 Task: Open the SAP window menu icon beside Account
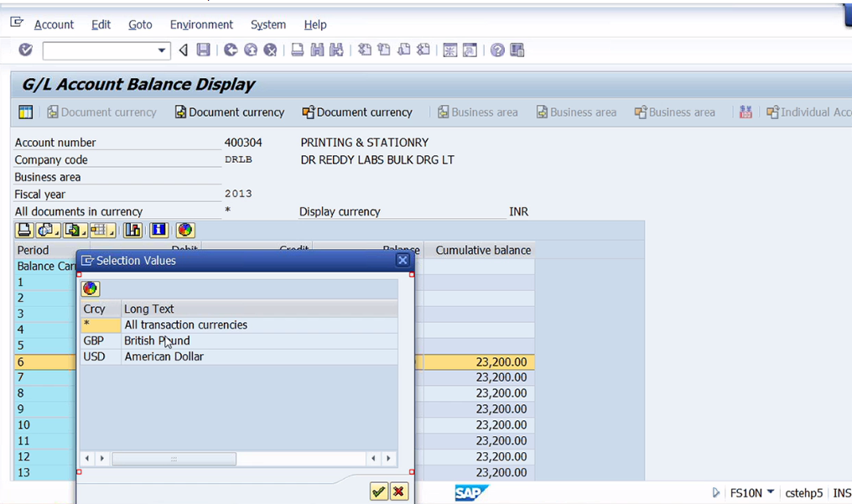(x=17, y=23)
